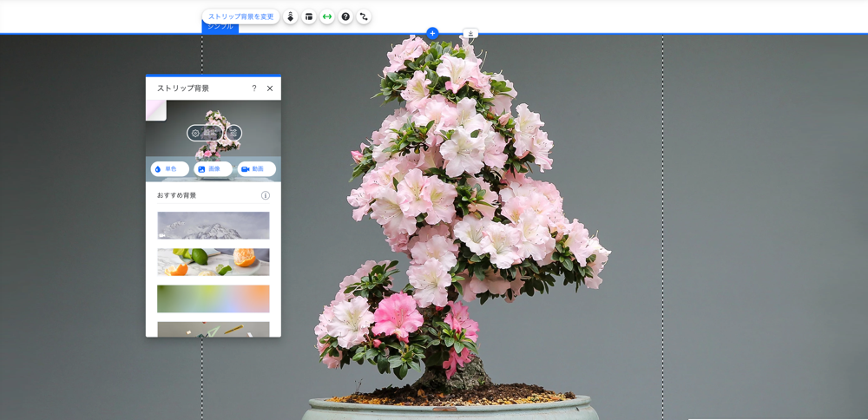Open 設定 gear button on preview
Image resolution: width=868 pixels, height=420 pixels.
click(x=205, y=133)
